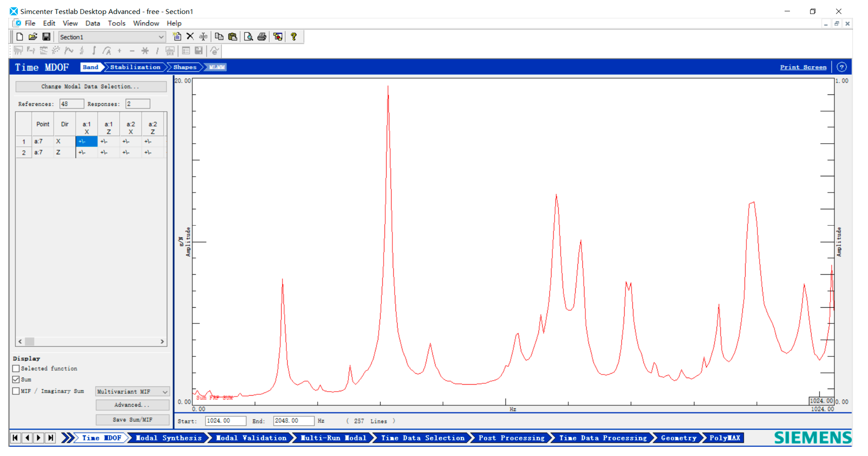The width and height of the screenshot is (868, 456).
Task: Click the Save floppy disk icon
Action: coord(46,37)
